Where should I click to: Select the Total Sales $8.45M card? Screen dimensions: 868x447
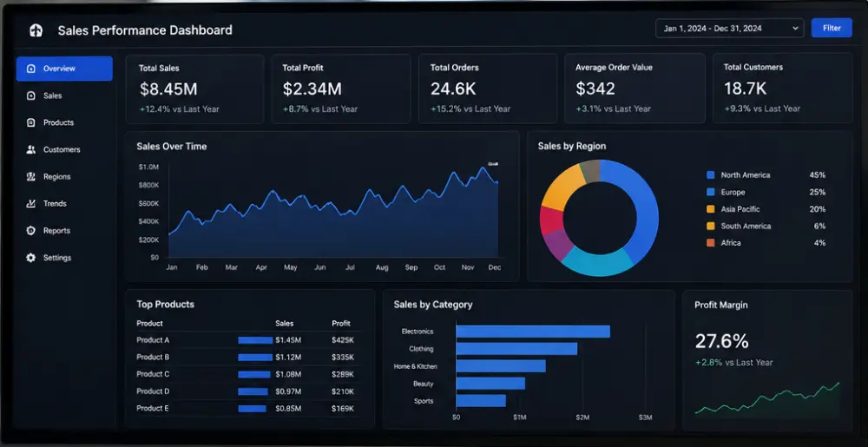coord(194,89)
